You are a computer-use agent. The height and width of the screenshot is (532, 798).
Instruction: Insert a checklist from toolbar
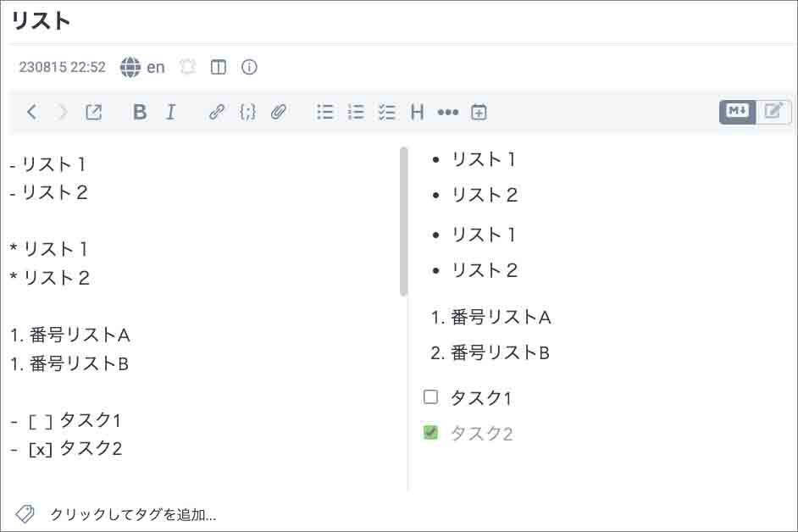click(387, 112)
